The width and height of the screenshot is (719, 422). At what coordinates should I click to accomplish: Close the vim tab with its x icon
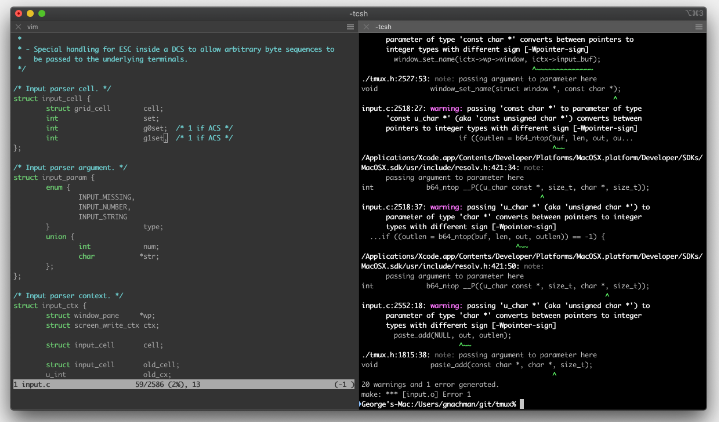click(17, 29)
